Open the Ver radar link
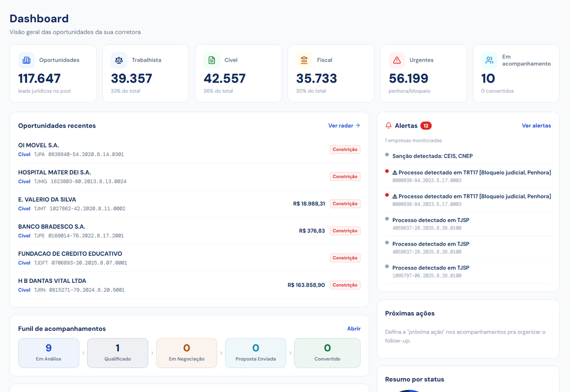 344,126
